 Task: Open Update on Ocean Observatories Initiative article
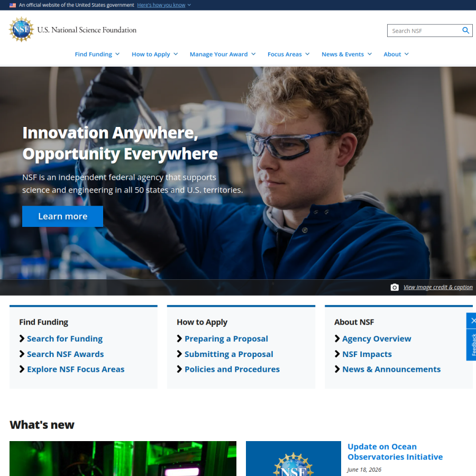coord(395,452)
